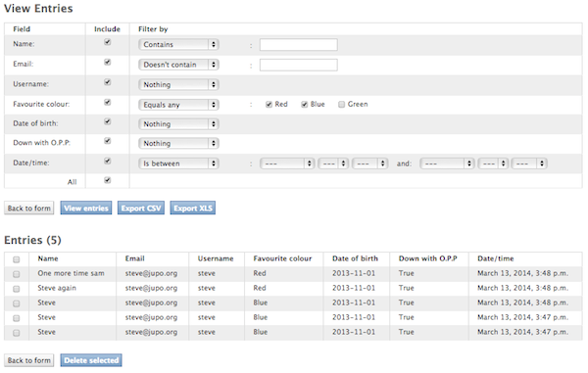Open the Down with O.P.P 'Nothing' dropdown

click(x=178, y=144)
